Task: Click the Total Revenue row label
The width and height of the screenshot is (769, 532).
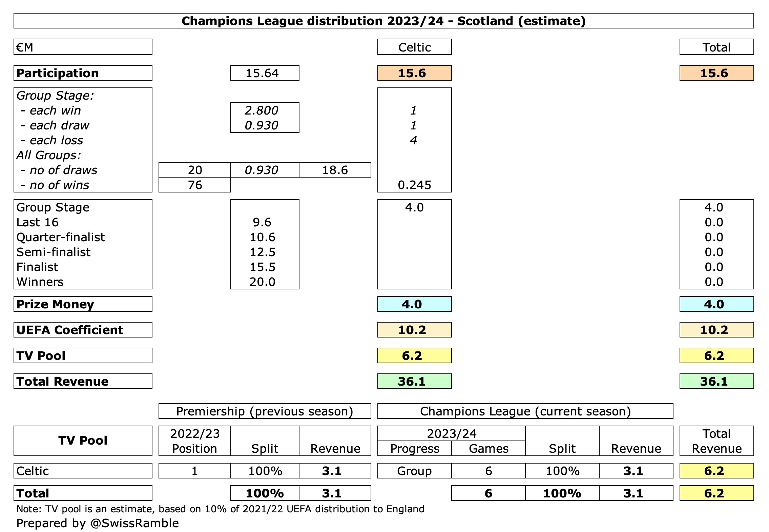Action: (x=83, y=382)
